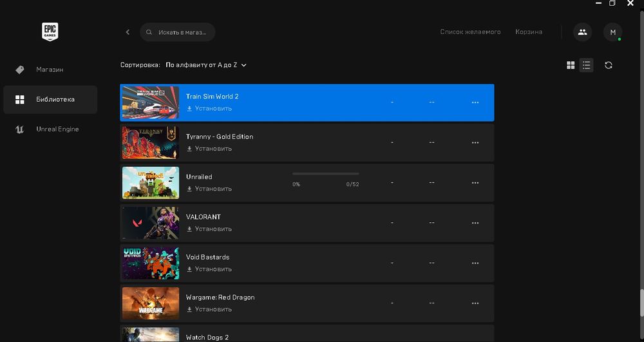Click the magnifier search icon
The image size is (644, 342).
(149, 32)
